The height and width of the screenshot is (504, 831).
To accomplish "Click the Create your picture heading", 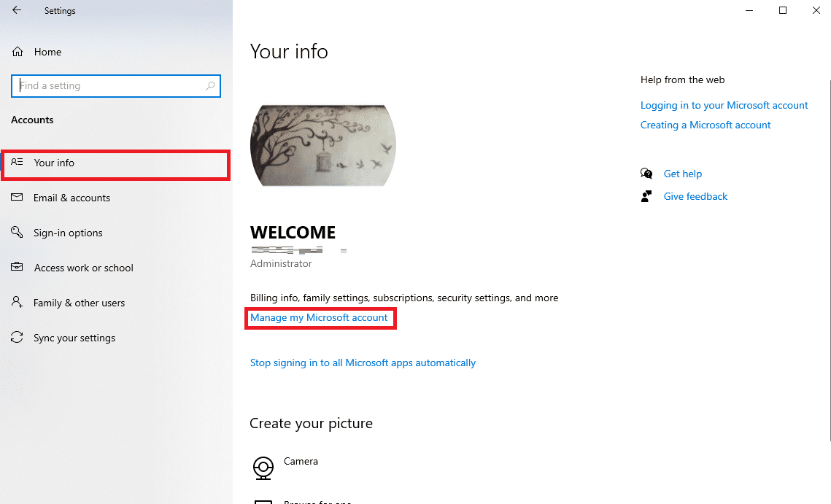I will coord(311,424).
